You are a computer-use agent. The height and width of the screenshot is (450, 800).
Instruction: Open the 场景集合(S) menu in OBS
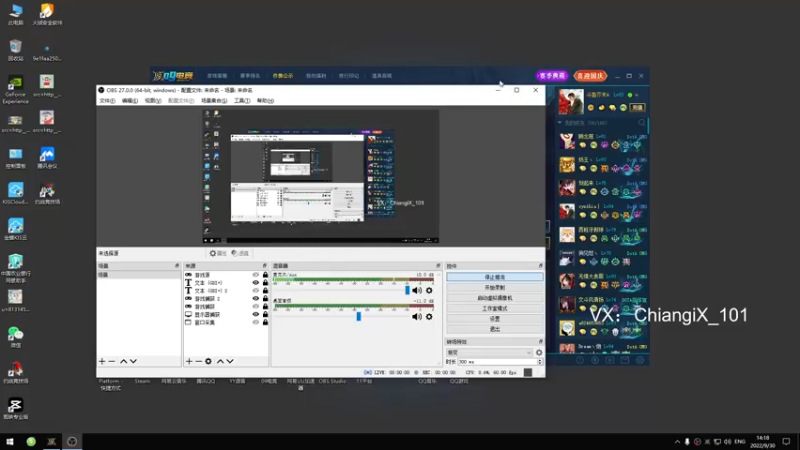point(214,101)
